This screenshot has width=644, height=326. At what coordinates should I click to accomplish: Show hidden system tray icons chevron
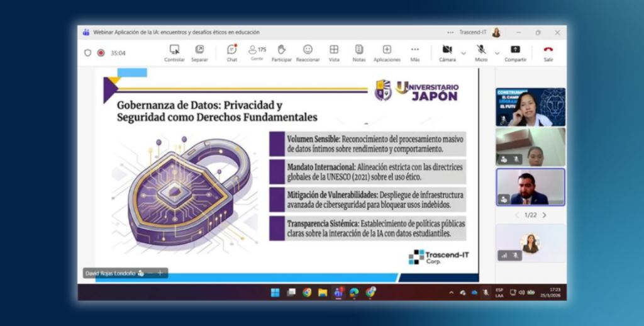point(451,293)
